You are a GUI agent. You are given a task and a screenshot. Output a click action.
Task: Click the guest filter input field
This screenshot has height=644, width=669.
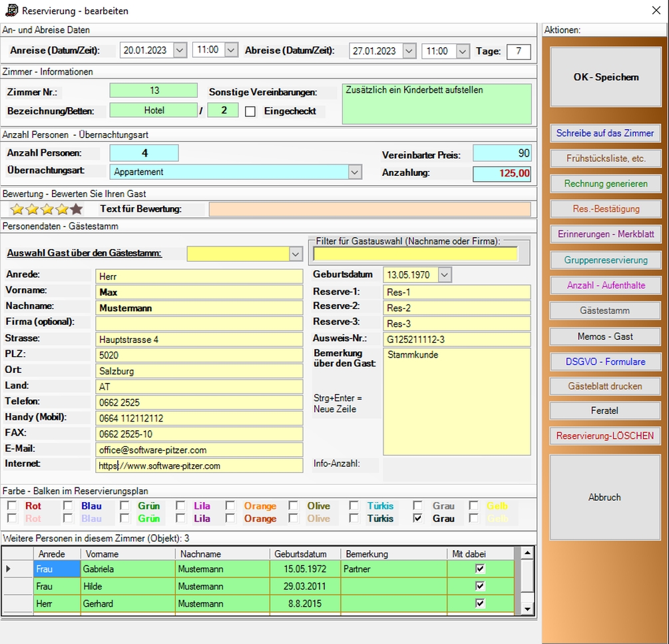[415, 254]
